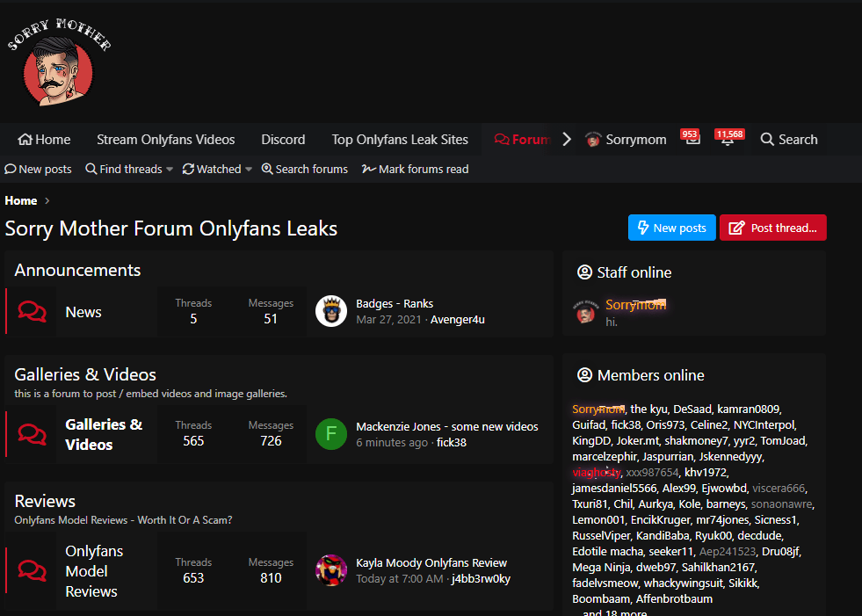The width and height of the screenshot is (862, 616).
Task: Open inbox envelope with 953 badge
Action: tap(692, 139)
